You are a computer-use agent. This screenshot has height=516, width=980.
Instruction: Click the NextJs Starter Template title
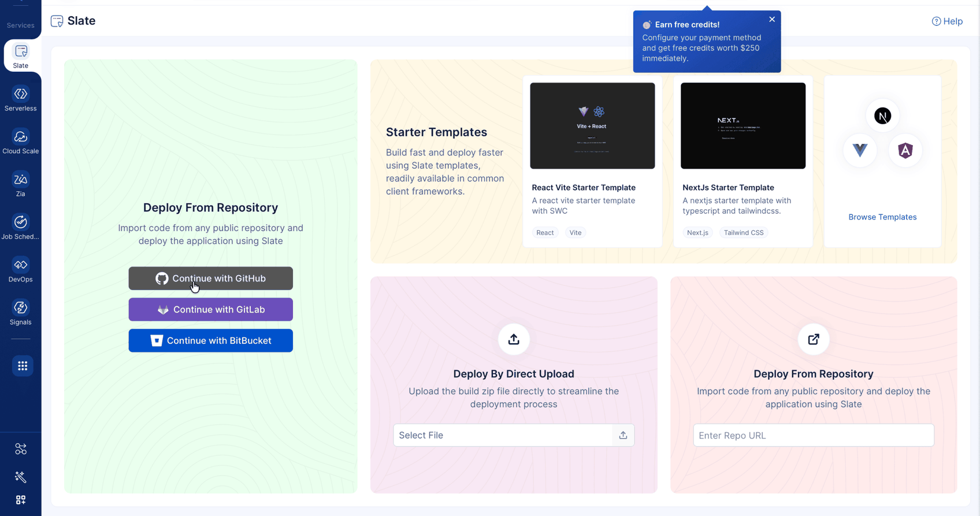[x=728, y=188]
